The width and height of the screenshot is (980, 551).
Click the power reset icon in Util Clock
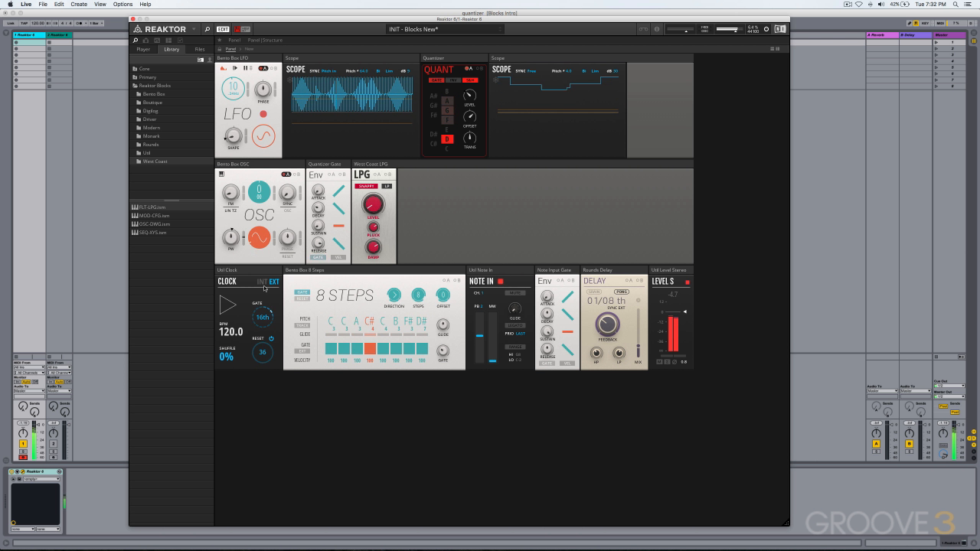click(x=271, y=338)
